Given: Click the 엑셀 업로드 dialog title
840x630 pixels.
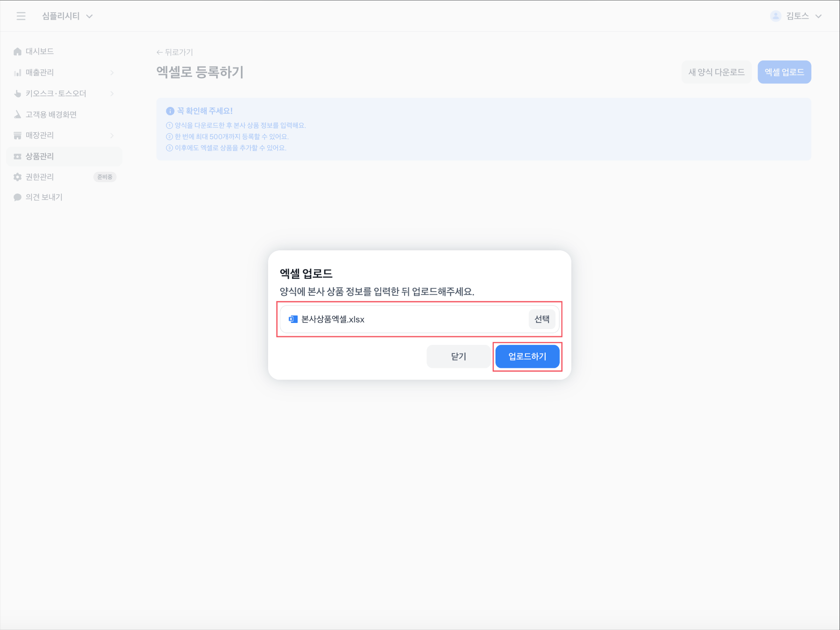Looking at the screenshot, I should coord(306,274).
